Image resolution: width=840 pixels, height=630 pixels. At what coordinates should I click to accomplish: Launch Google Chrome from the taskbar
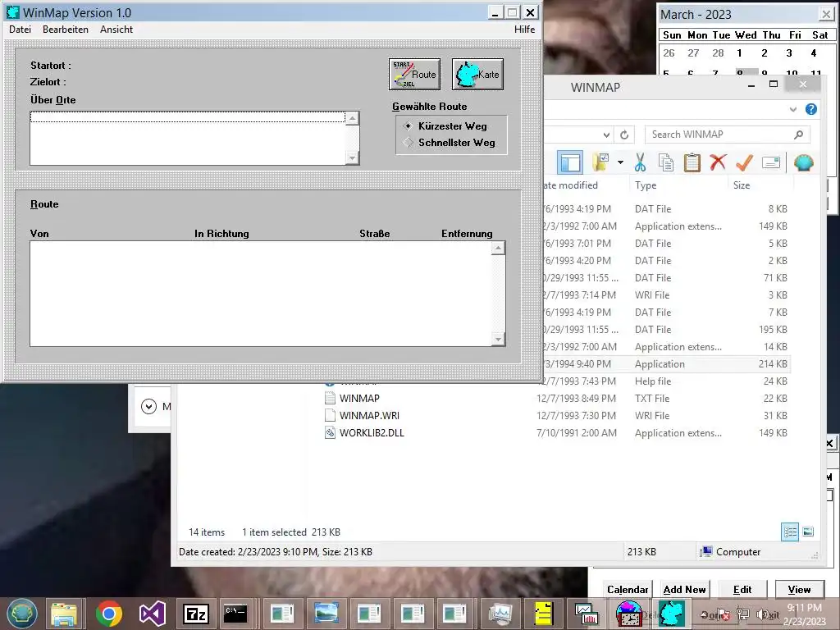(x=109, y=614)
